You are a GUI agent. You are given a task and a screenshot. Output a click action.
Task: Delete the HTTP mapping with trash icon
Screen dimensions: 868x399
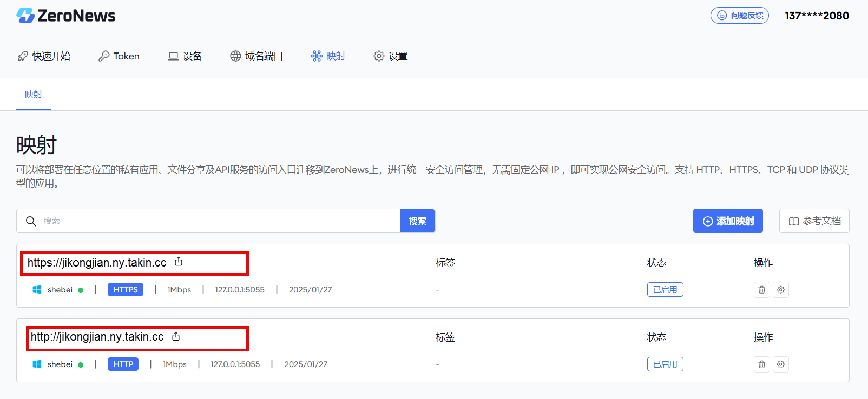762,364
